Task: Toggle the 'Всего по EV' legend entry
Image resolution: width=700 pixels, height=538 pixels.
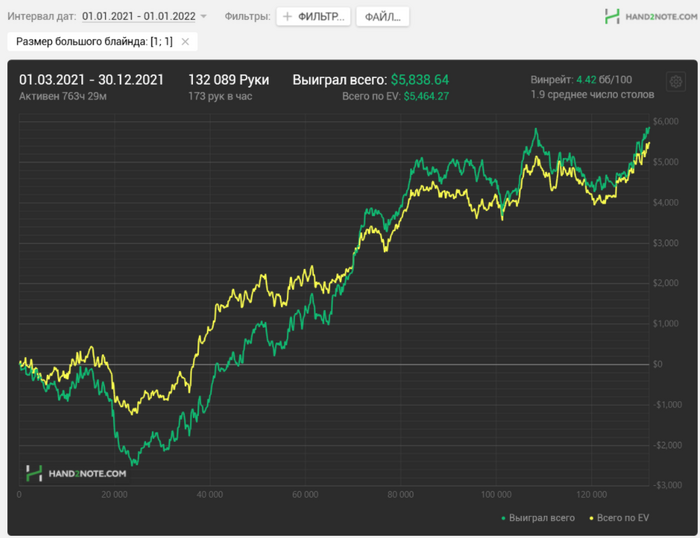Action: [x=619, y=518]
